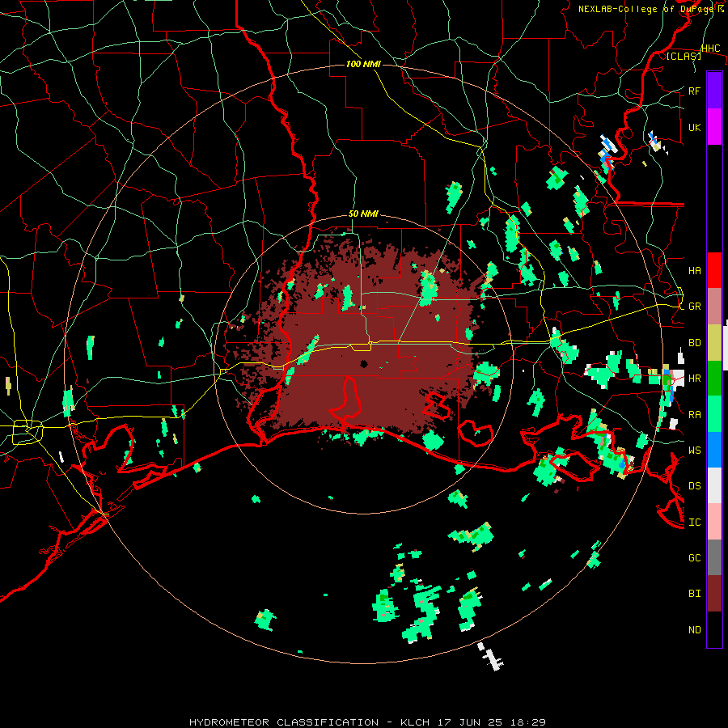
Task: Click the bright green RA legend swatch
Action: point(714,414)
